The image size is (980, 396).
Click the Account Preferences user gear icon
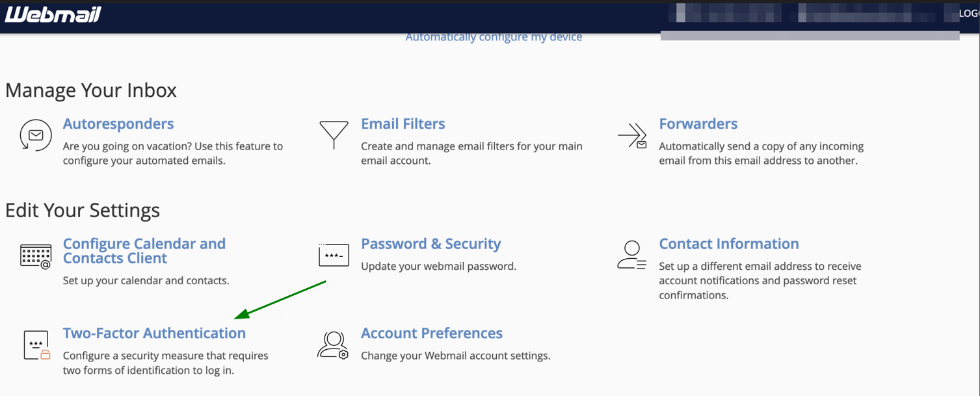pos(333,345)
